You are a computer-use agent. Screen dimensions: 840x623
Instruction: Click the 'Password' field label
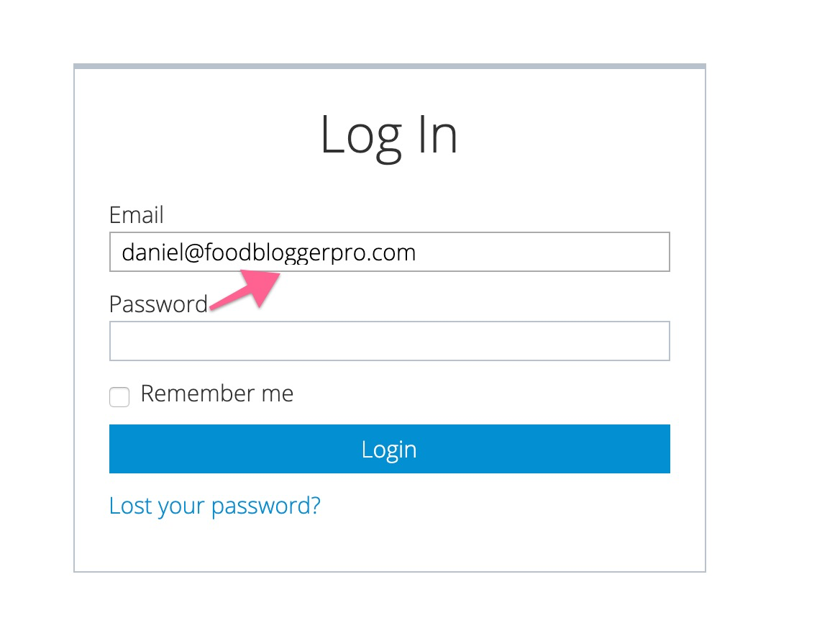[x=158, y=304]
